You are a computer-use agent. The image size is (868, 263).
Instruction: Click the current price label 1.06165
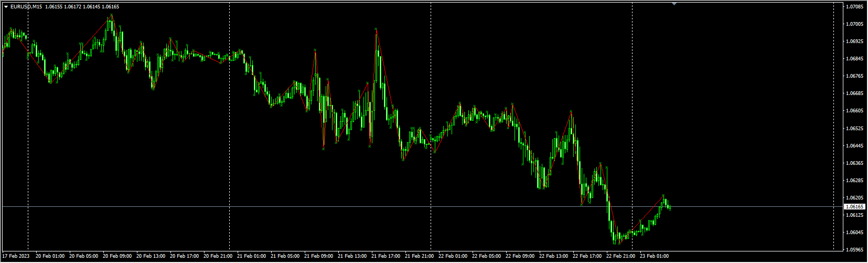tap(855, 207)
